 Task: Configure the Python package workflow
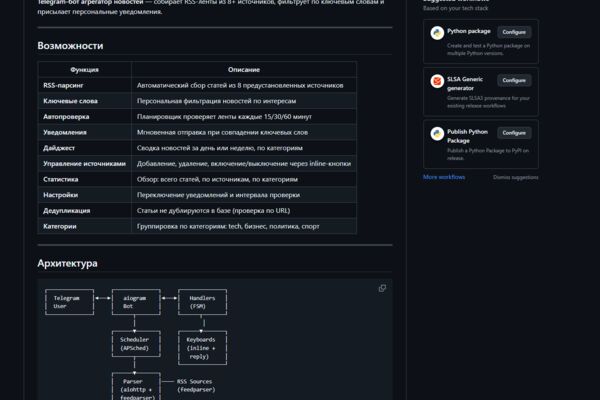514,32
